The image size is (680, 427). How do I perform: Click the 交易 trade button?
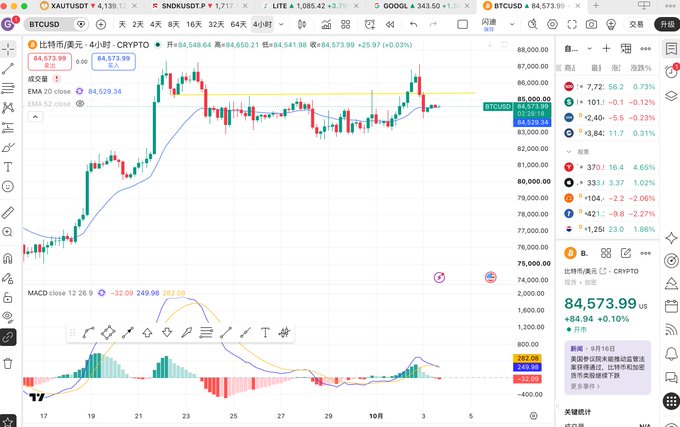pos(636,24)
